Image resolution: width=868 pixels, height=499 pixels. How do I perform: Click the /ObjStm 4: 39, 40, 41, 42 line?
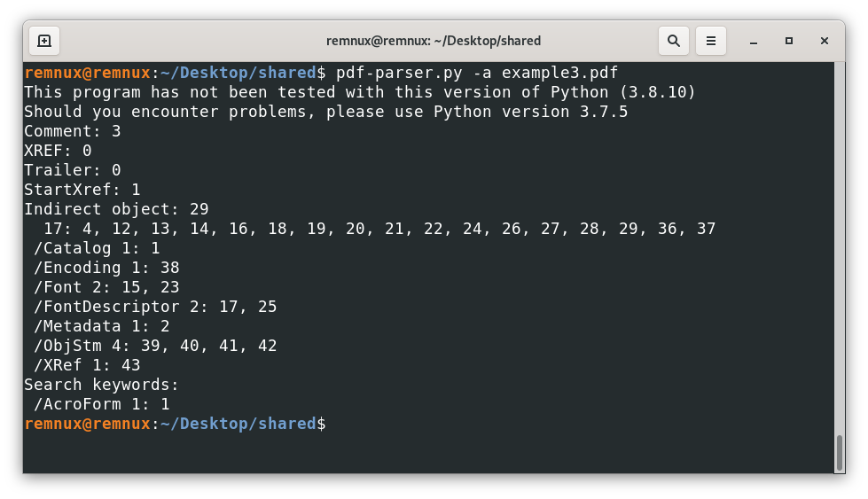155,346
